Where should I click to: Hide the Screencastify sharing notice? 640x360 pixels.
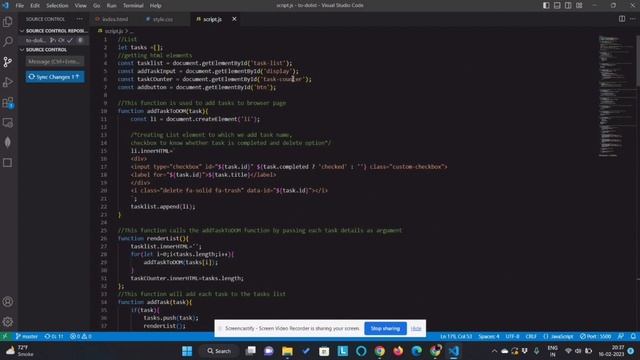coord(416,329)
